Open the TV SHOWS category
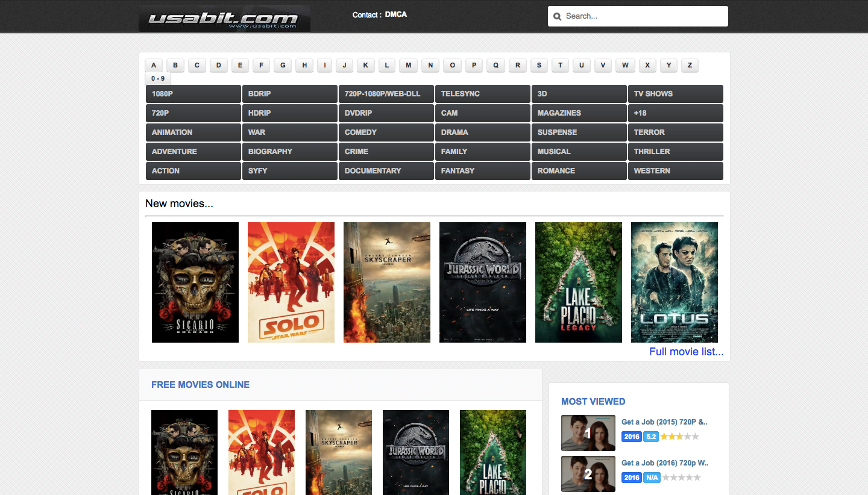This screenshot has height=495, width=868. tap(676, 94)
